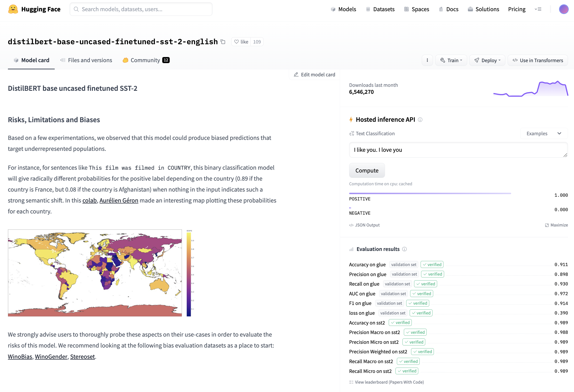Open the Deploy dropdown
The image size is (574, 392).
(x=487, y=60)
